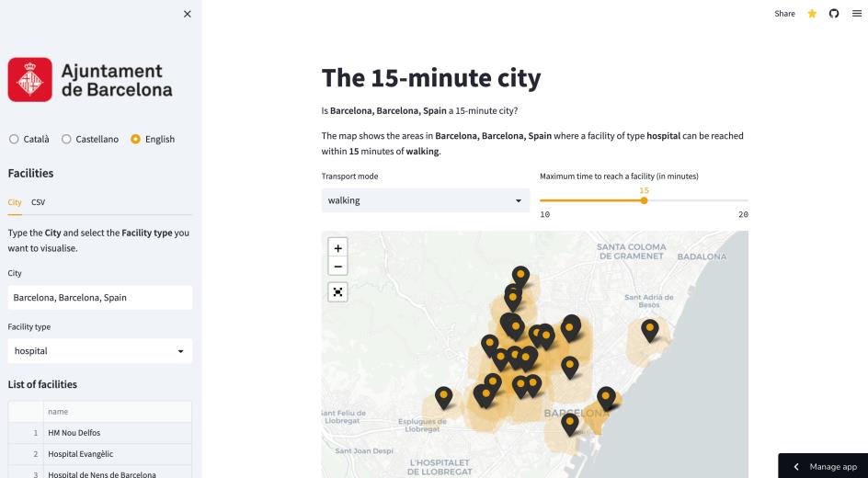868x478 pixels.
Task: Click the maximum time slider handle
Action: (x=644, y=200)
